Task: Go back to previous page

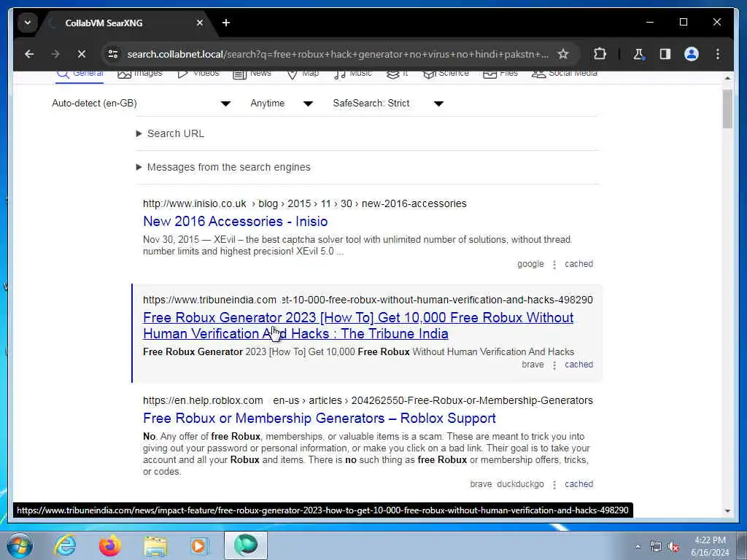Action: point(29,54)
